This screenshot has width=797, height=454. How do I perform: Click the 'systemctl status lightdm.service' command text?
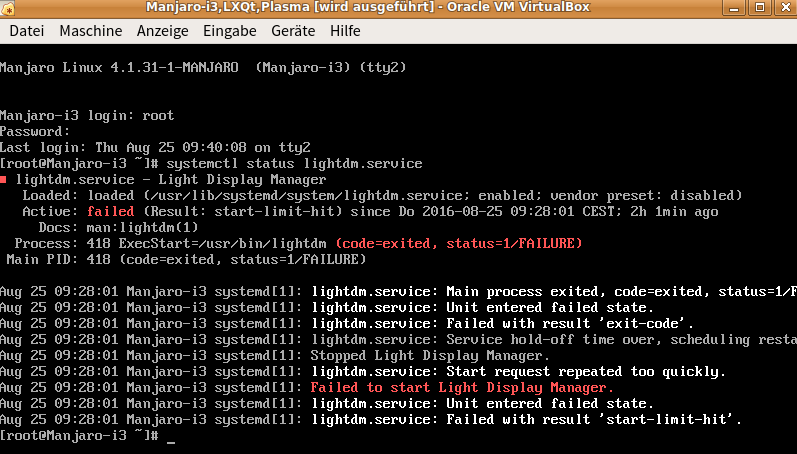coord(295,163)
